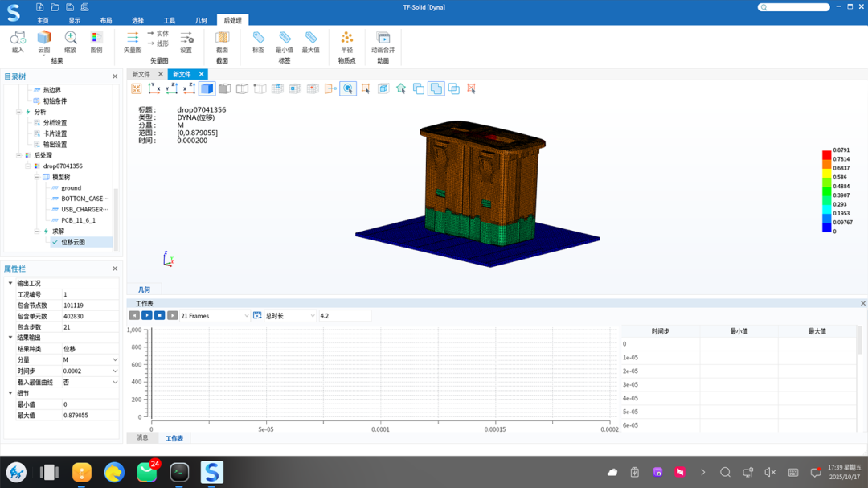Select the 最大值 label tag icon
This screenshot has height=488, width=868.
310,39
